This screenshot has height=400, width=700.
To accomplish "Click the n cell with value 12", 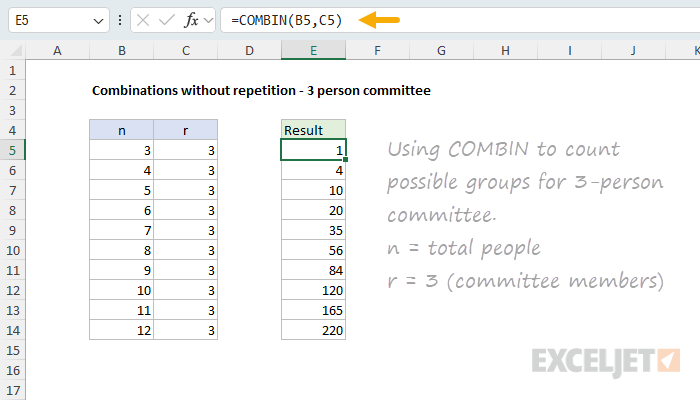I will point(121,330).
